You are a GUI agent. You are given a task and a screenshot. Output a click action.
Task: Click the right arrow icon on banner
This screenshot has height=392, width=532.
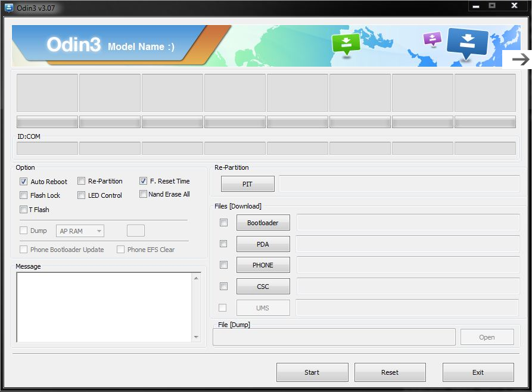tap(521, 60)
